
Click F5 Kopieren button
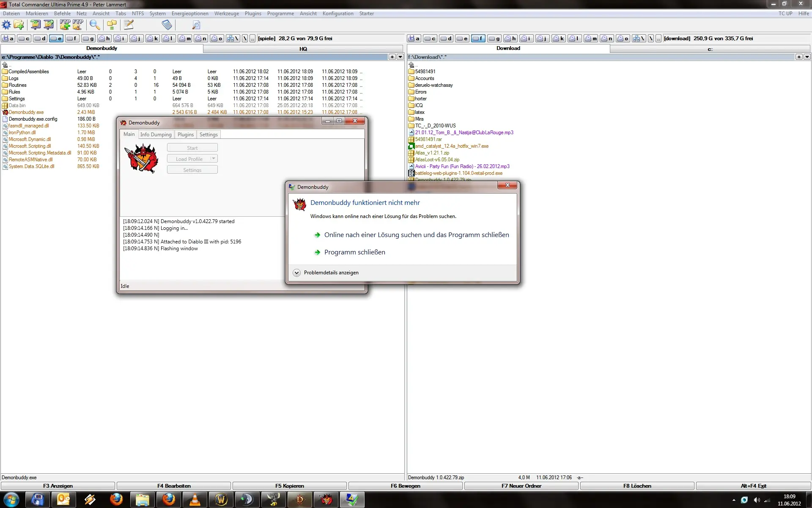tap(290, 486)
